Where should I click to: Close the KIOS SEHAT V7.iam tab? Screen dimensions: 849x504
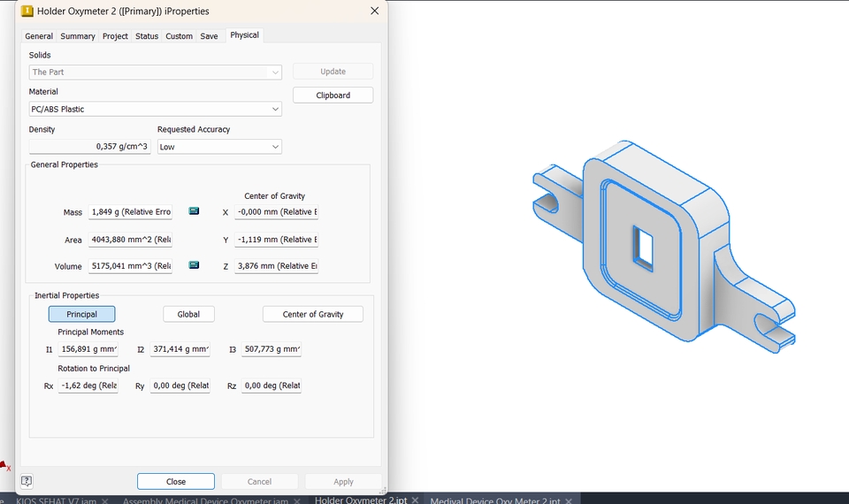(105, 500)
